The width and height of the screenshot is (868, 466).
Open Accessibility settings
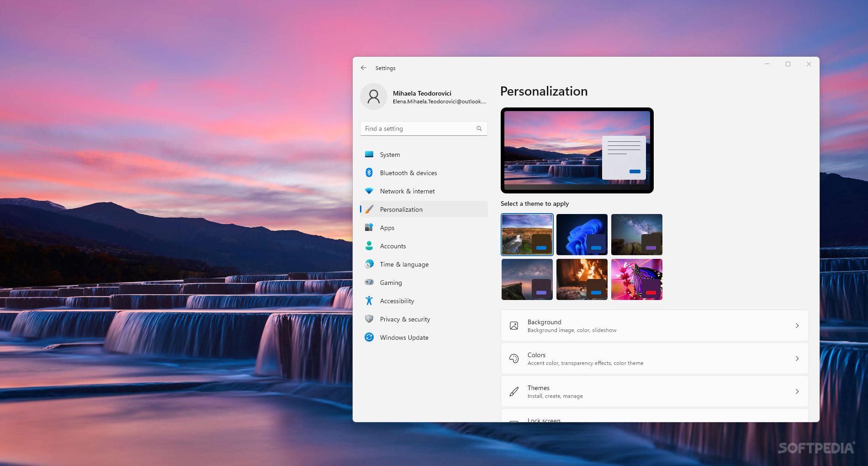coord(424,301)
